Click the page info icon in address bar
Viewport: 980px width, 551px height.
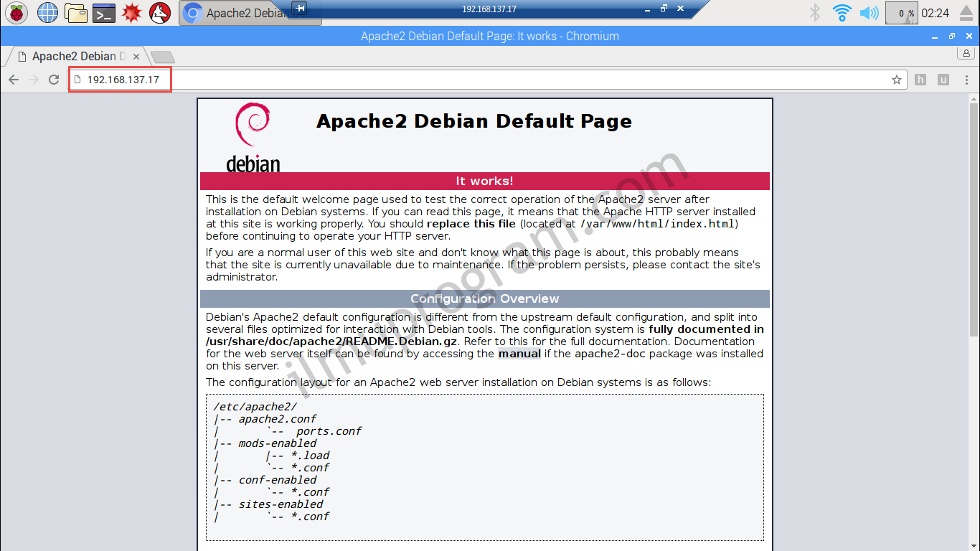coord(77,80)
